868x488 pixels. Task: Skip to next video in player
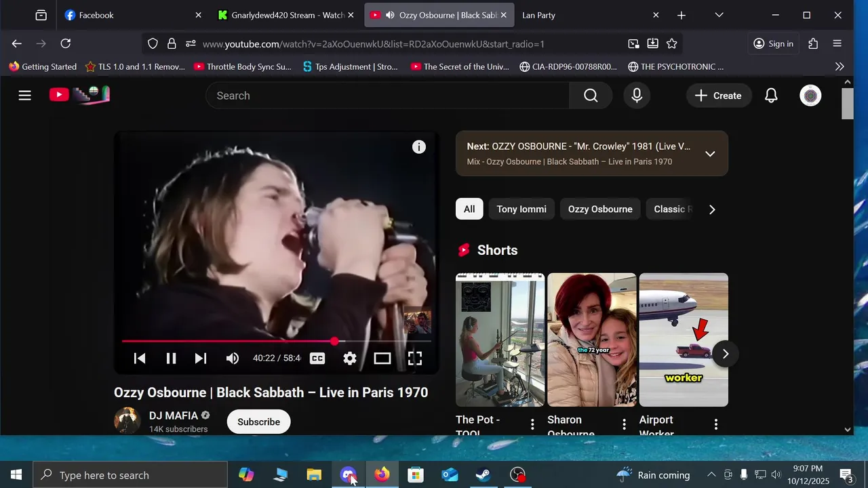tap(201, 359)
